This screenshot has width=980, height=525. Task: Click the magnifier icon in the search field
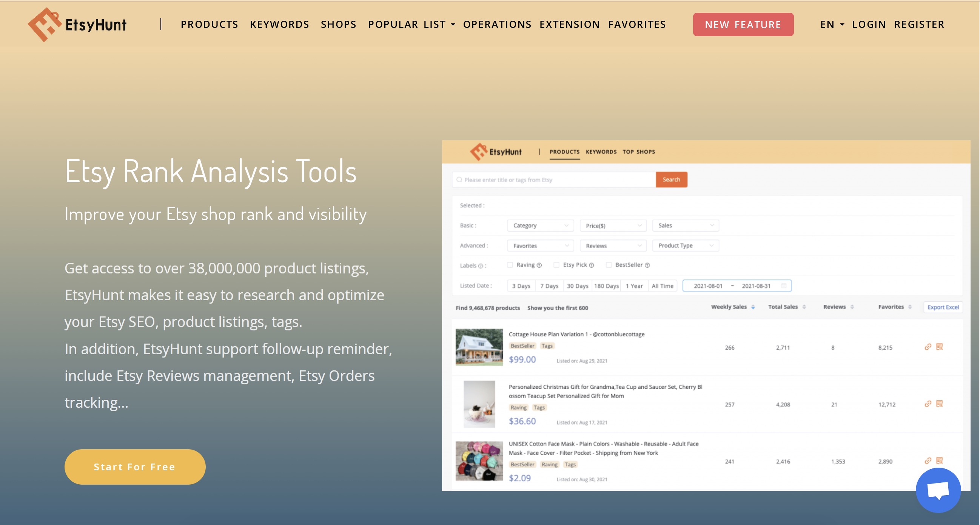[459, 180]
